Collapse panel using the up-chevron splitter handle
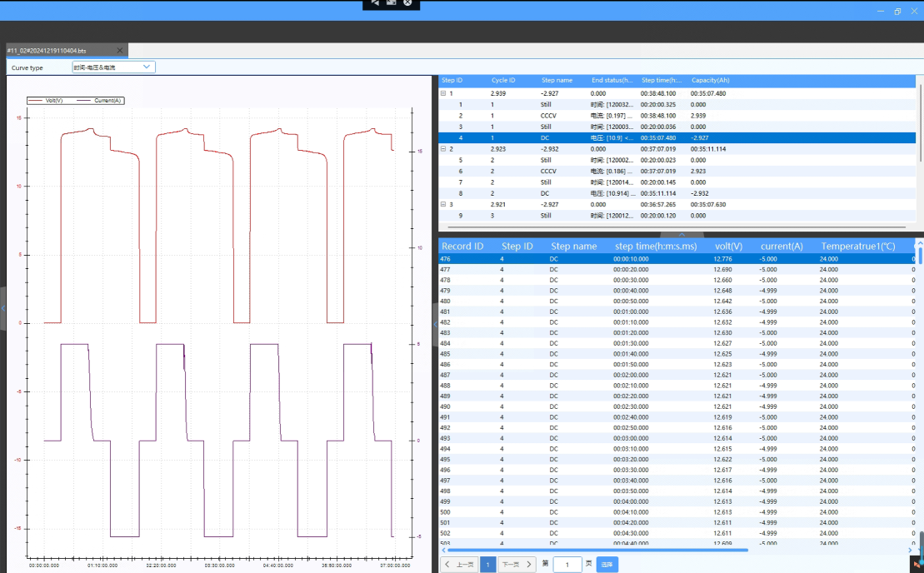Screen dimensions: 924x573 (x=681, y=235)
